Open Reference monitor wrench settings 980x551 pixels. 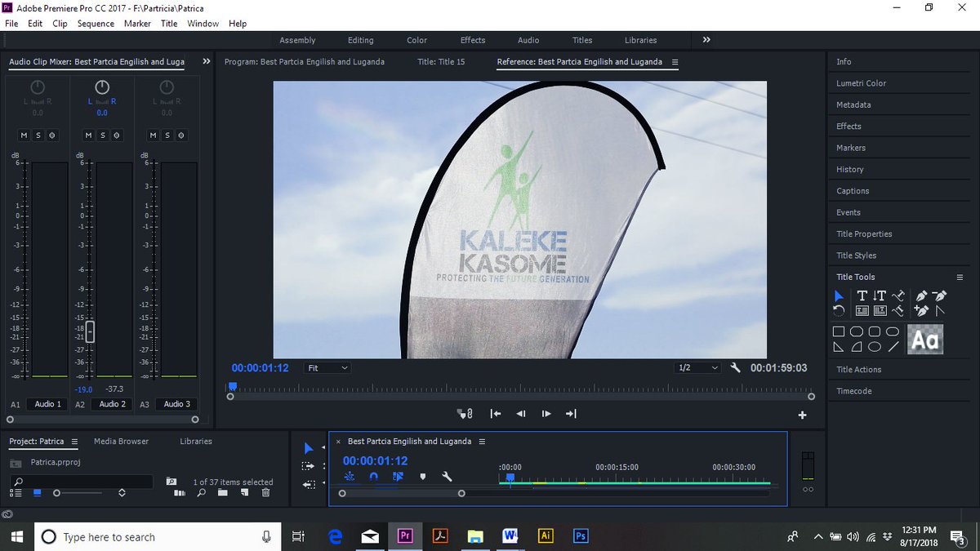pos(736,368)
